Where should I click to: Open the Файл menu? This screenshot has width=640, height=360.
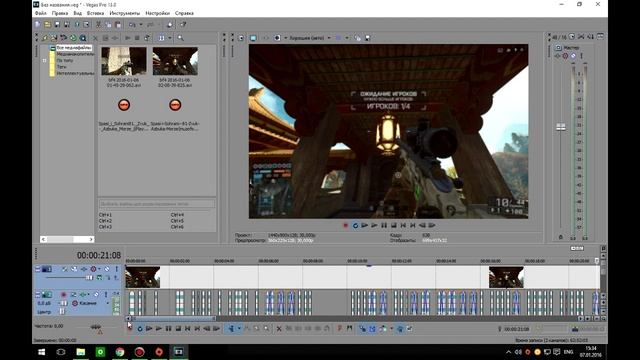tap(40, 13)
